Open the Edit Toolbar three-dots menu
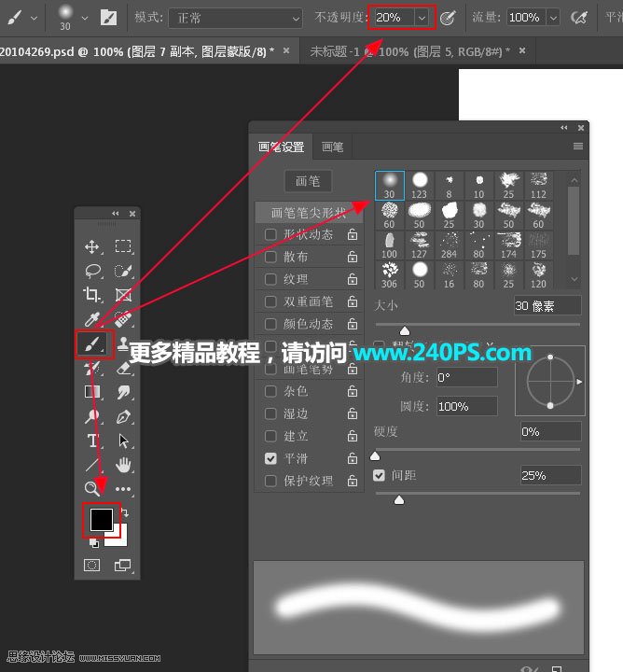Screen dimensions: 623x672 [x=123, y=489]
